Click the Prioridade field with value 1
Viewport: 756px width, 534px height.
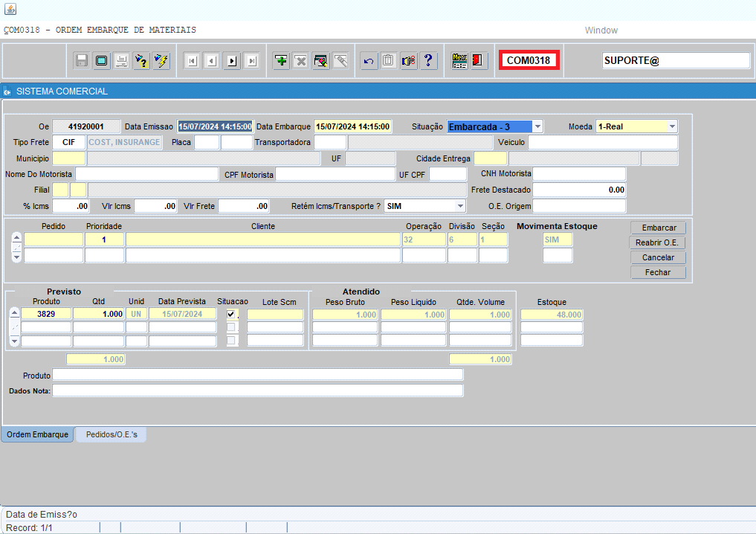[x=105, y=239]
